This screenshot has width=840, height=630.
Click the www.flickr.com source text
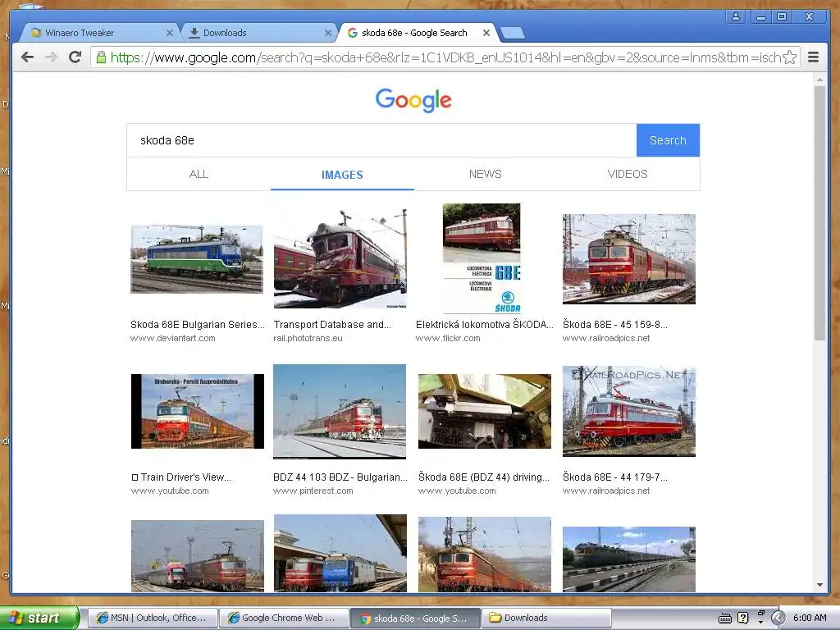(448, 339)
